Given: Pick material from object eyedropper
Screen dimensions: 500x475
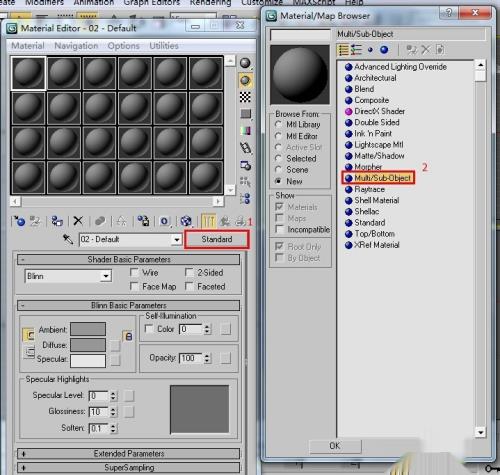Looking at the screenshot, I should point(68,239).
